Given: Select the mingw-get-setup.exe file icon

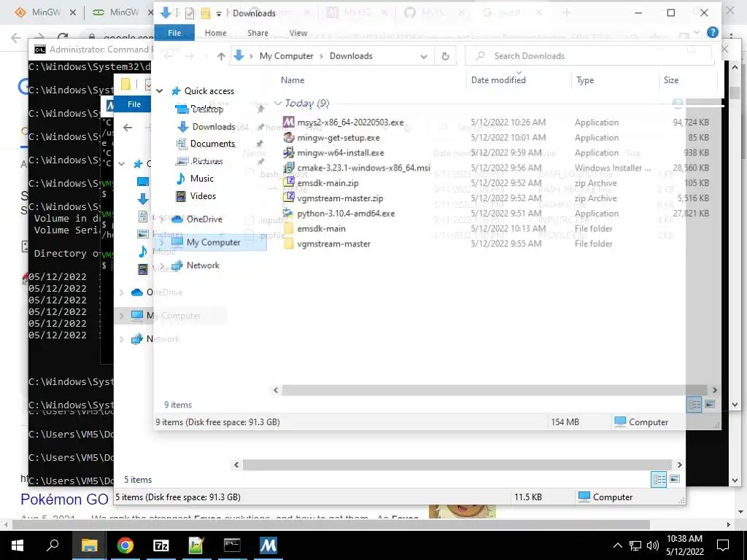Looking at the screenshot, I should tap(289, 138).
